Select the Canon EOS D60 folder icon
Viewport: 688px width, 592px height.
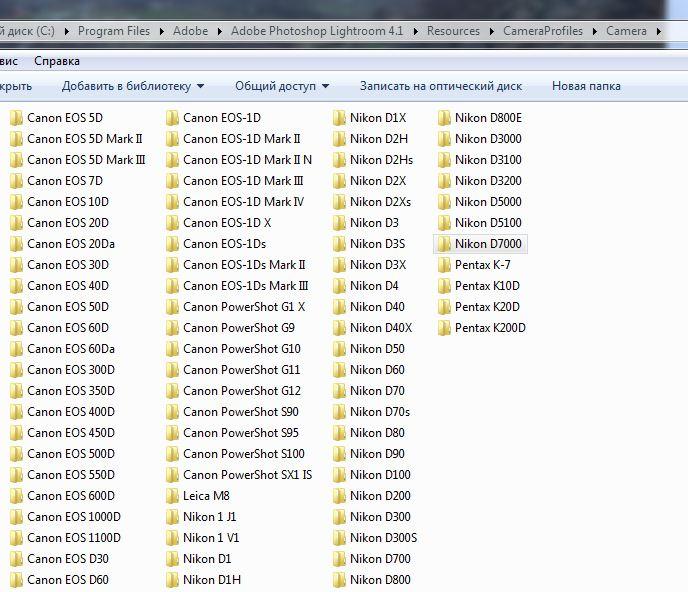tap(16, 580)
